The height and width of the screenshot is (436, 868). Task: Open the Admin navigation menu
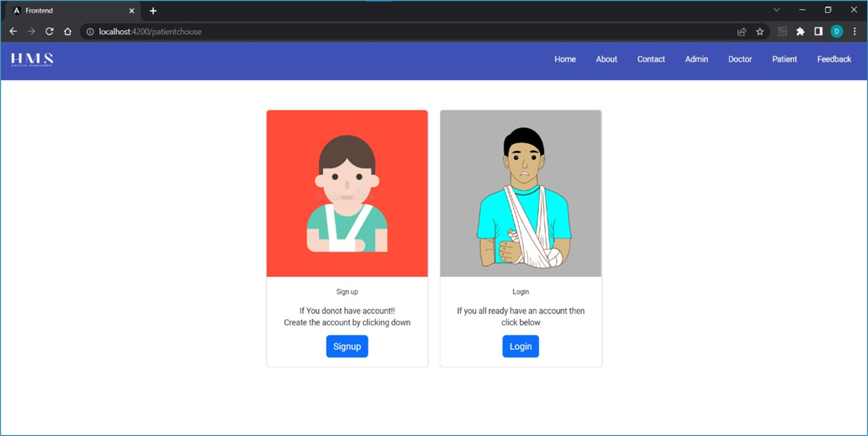coord(696,59)
